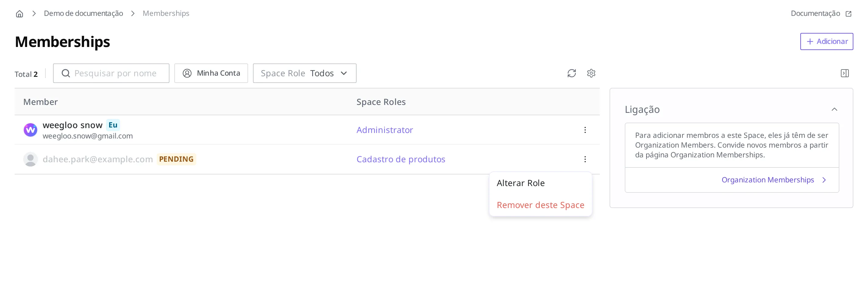Open the Space Role Todos dropdown
The height and width of the screenshot is (305, 868).
point(304,73)
